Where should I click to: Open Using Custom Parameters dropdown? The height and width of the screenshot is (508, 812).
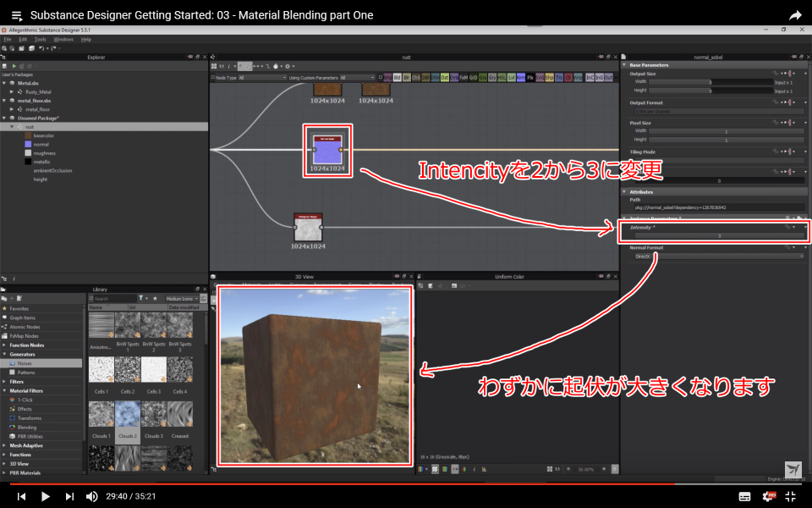pos(357,78)
